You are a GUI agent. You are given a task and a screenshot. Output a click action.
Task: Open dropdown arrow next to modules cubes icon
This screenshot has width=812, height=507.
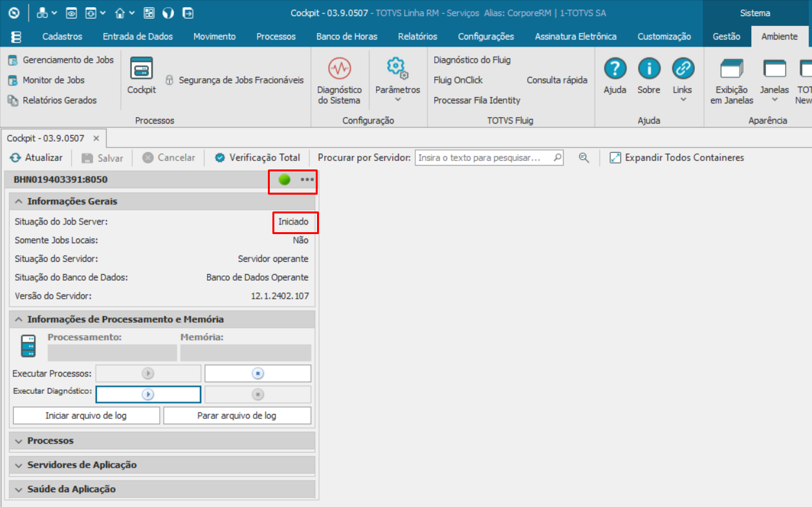(54, 13)
